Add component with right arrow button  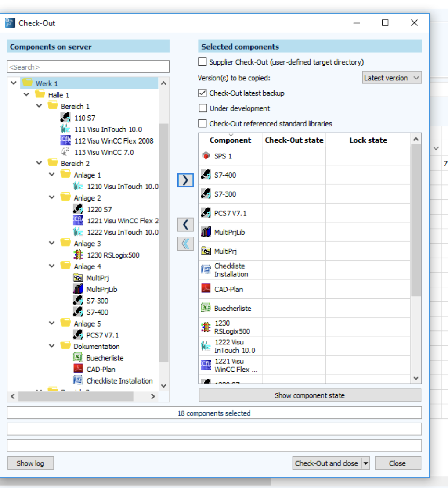[x=185, y=180]
